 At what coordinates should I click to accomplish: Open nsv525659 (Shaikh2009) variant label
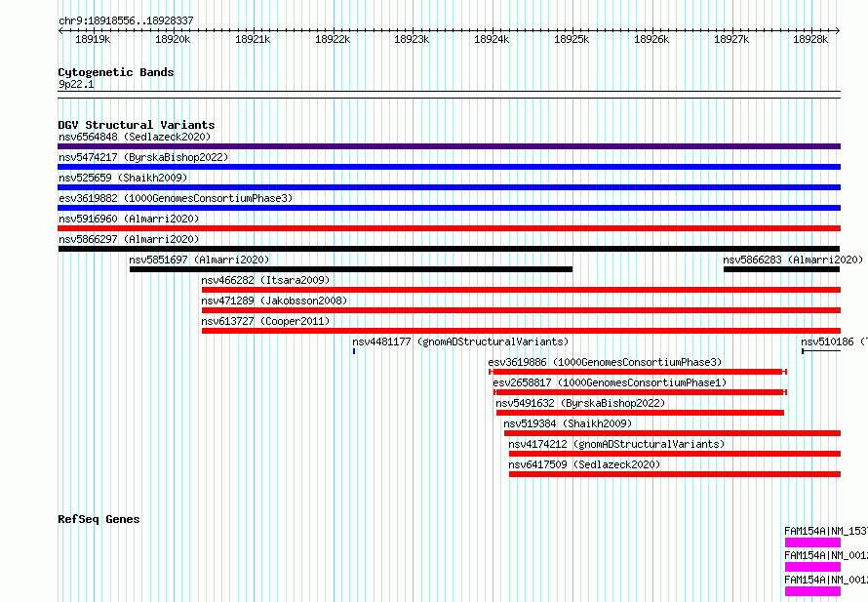point(123,178)
